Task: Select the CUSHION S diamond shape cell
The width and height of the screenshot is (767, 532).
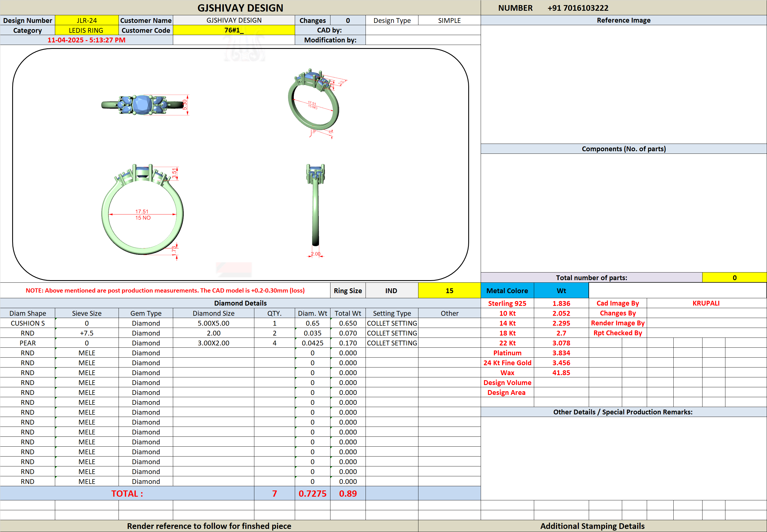Action: [28, 323]
